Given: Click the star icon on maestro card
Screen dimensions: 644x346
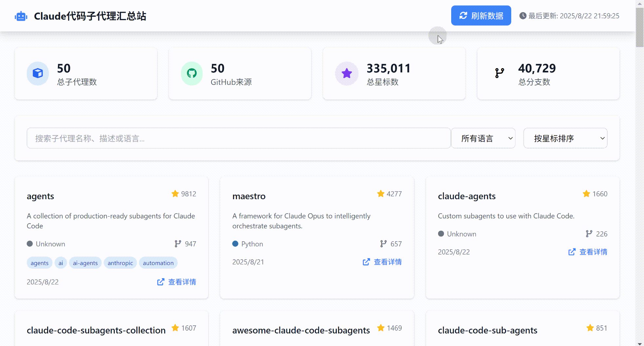Looking at the screenshot, I should coord(381,194).
